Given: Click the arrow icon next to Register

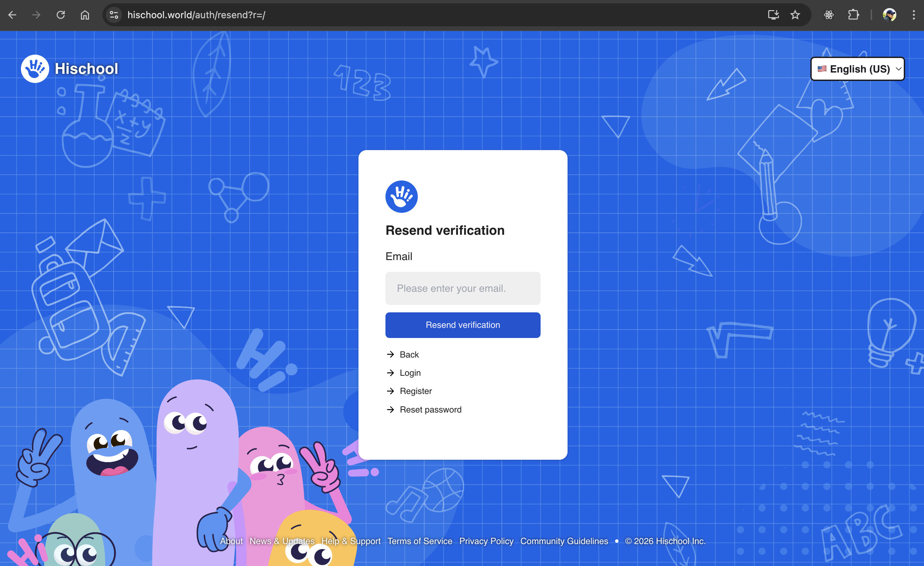Looking at the screenshot, I should point(391,391).
